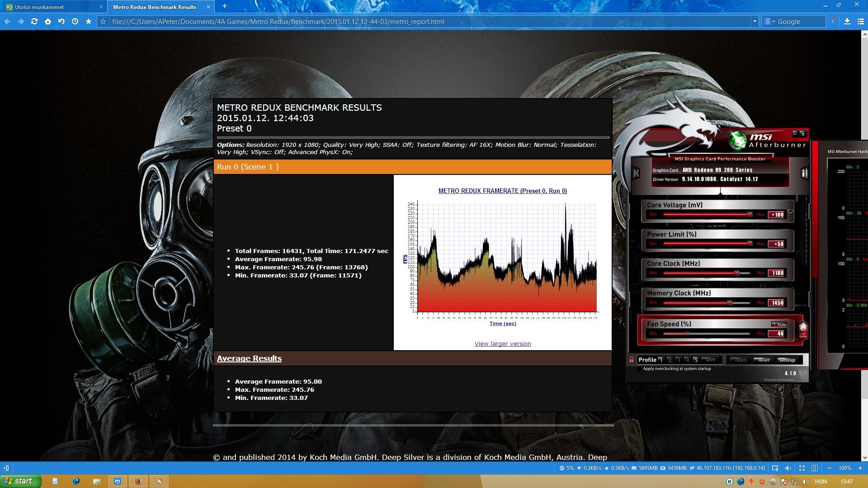Click the Afterburner profile lock icon
868x488 pixels.
[632, 360]
